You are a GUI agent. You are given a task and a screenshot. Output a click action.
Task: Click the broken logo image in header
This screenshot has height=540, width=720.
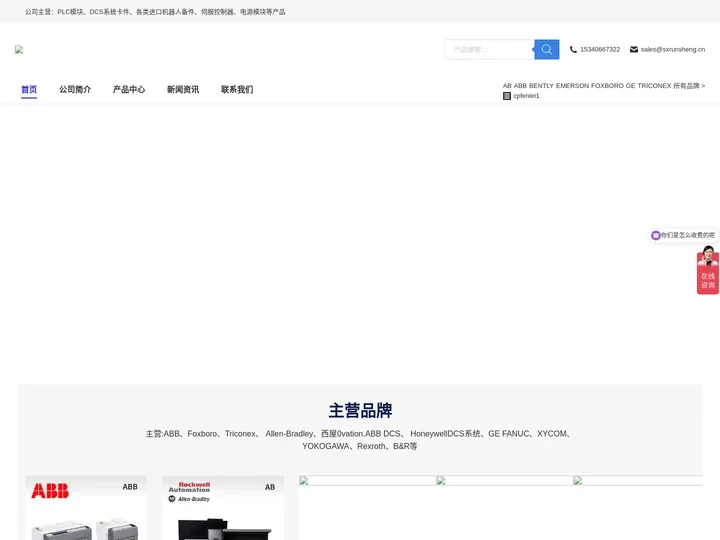pos(19,49)
